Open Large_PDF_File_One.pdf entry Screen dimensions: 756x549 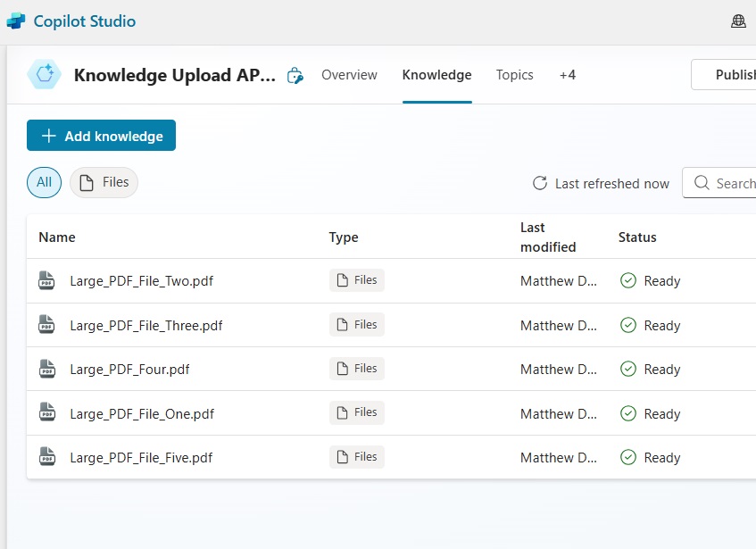[x=142, y=413]
